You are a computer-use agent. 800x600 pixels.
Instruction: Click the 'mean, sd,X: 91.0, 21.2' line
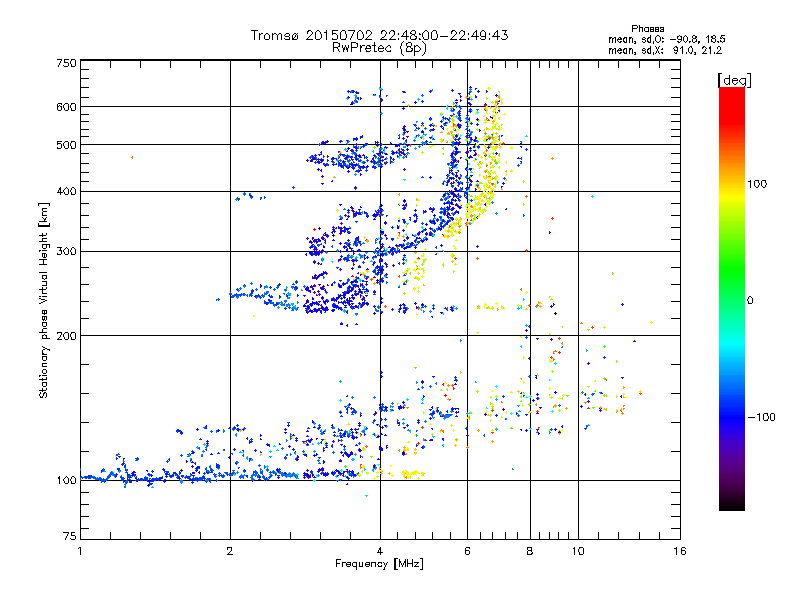665,50
